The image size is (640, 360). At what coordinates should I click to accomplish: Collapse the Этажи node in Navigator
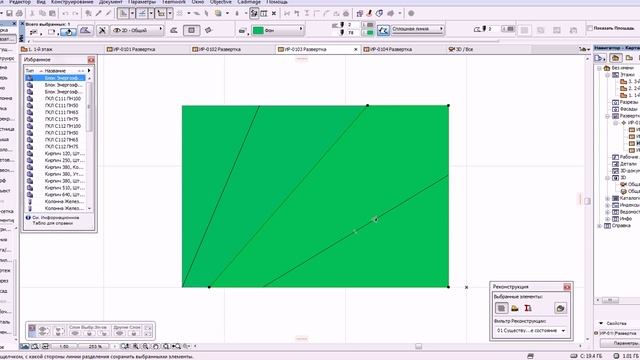607,75
